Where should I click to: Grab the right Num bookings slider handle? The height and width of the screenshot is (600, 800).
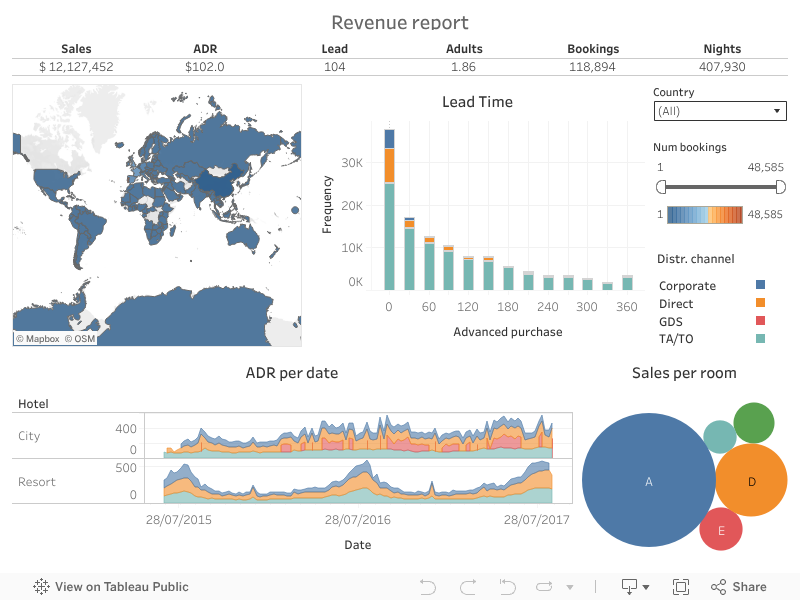click(x=781, y=187)
